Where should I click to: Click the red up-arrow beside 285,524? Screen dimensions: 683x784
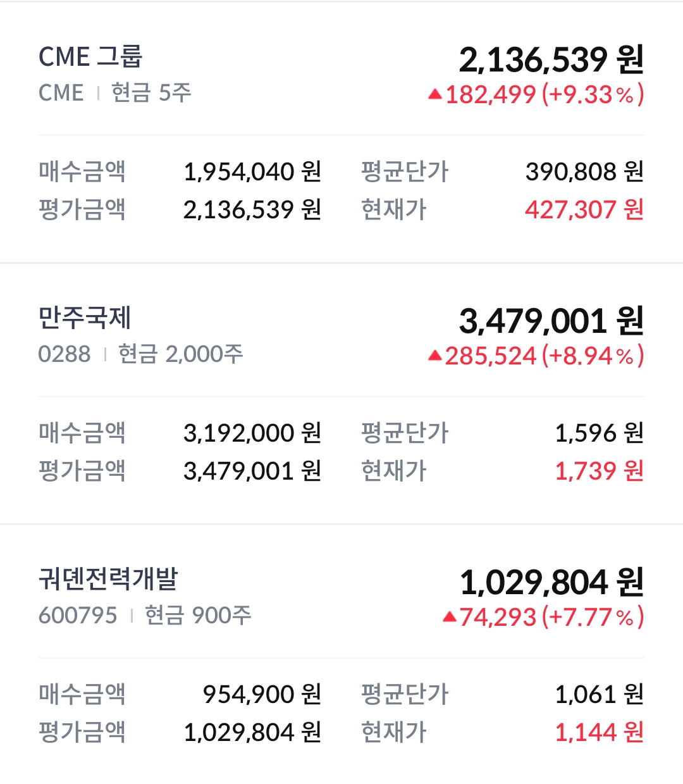435,356
